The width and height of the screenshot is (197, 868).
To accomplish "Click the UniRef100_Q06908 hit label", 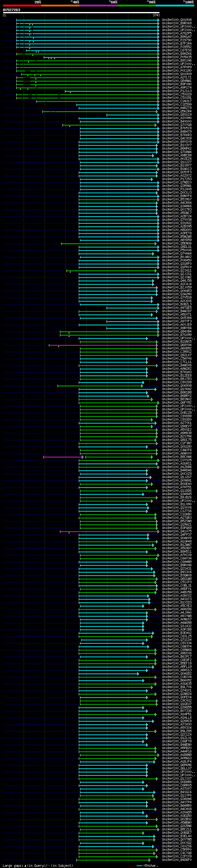I will coord(177,386).
